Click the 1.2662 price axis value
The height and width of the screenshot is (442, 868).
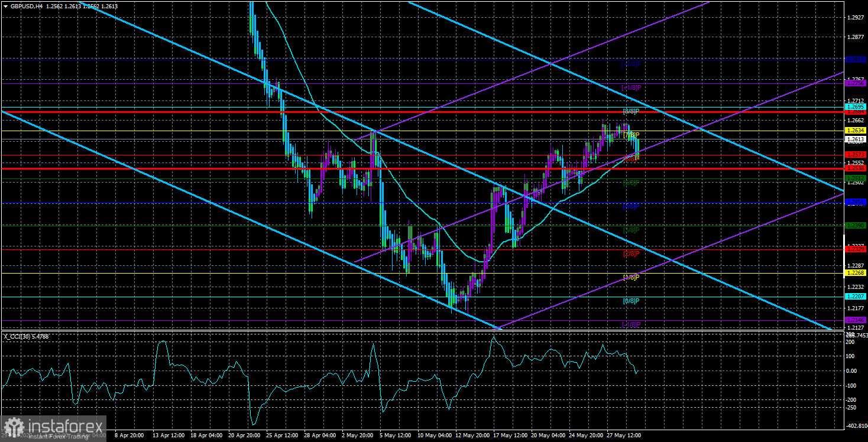click(x=855, y=120)
